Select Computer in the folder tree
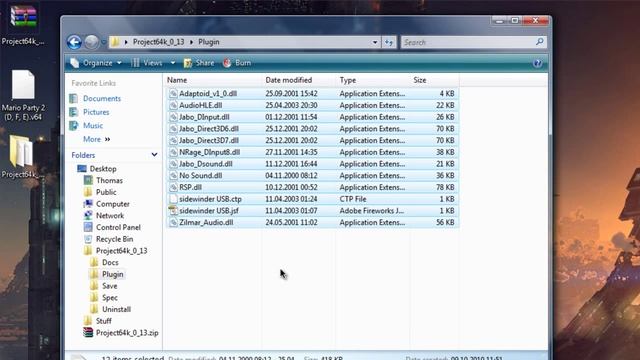This screenshot has height=360, width=640. 113,204
